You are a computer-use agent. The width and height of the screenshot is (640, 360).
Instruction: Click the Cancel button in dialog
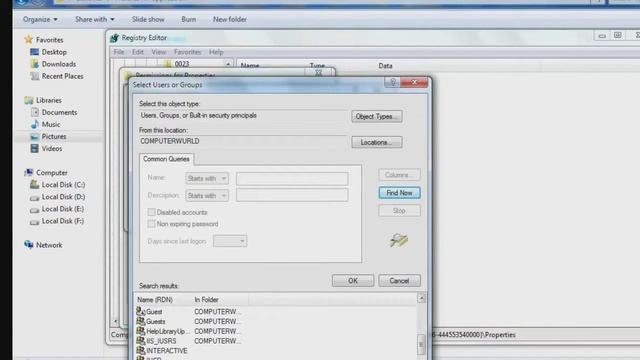[399, 280]
